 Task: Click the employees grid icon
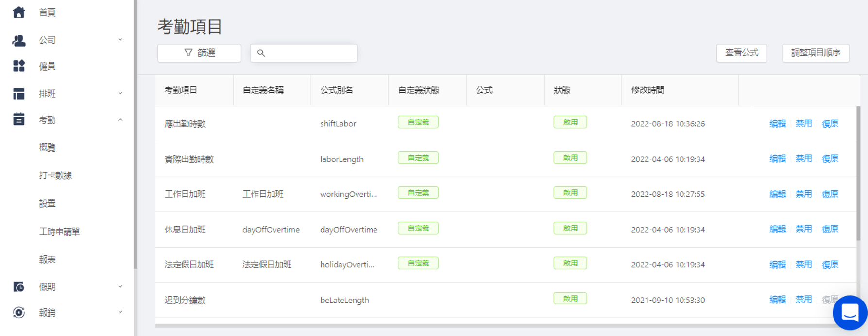tap(18, 66)
